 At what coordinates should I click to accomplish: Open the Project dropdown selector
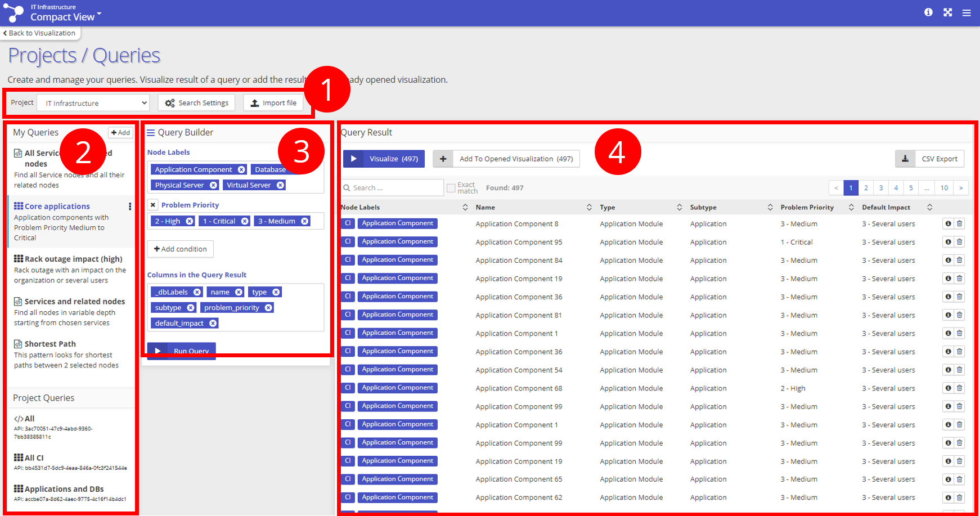click(x=93, y=103)
